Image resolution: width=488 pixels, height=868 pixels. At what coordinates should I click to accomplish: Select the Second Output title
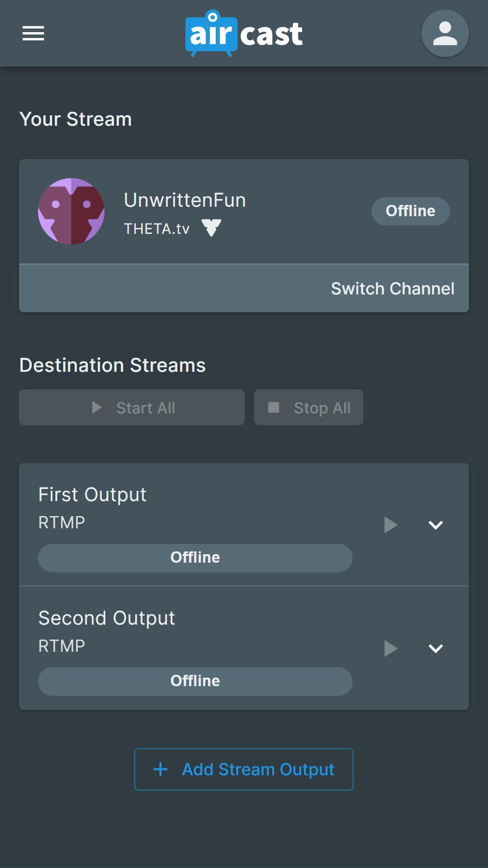pos(107,618)
